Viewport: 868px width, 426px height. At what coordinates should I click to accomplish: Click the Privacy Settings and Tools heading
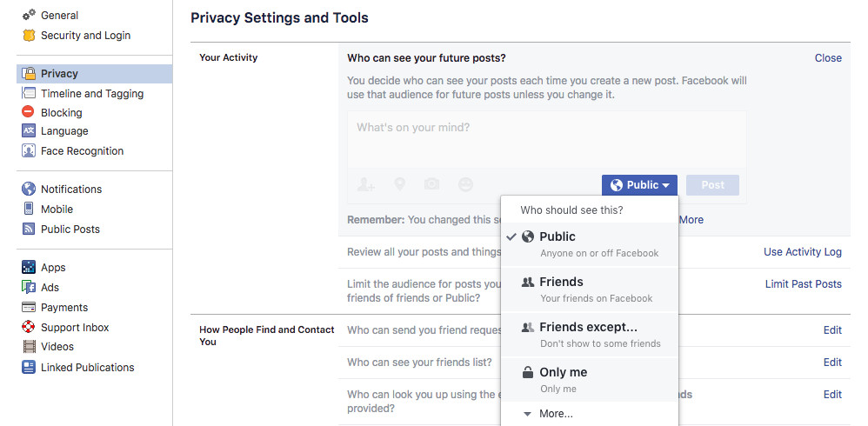click(279, 17)
